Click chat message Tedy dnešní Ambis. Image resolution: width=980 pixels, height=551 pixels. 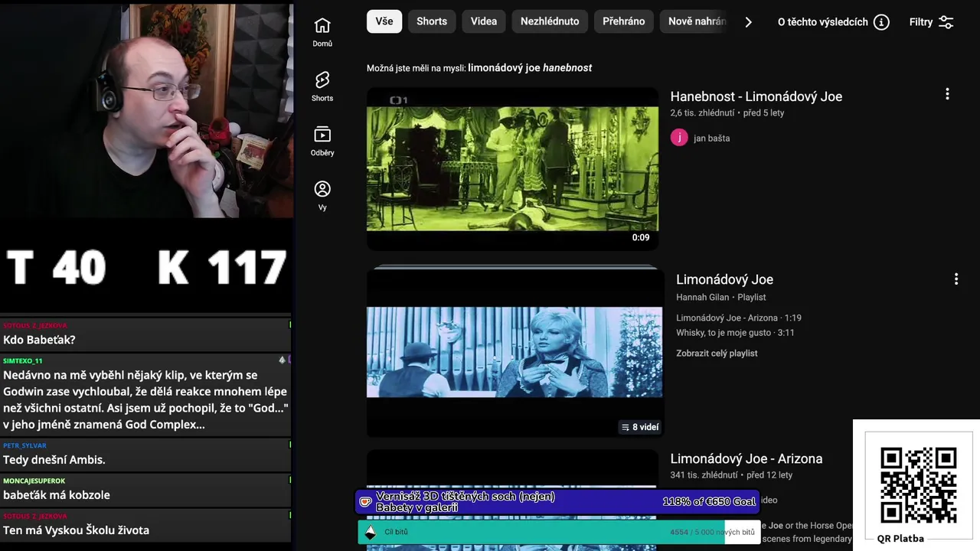[x=54, y=460]
